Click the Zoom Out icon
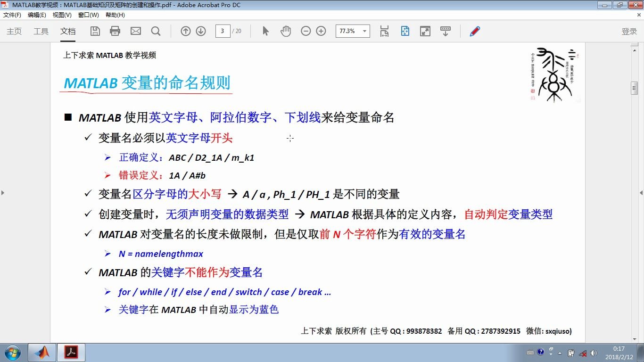 (306, 31)
